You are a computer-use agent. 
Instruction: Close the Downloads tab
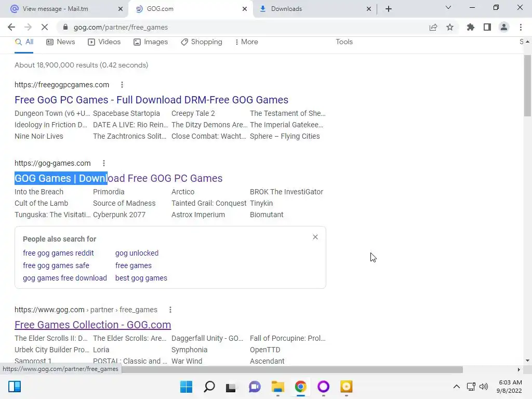[369, 9]
